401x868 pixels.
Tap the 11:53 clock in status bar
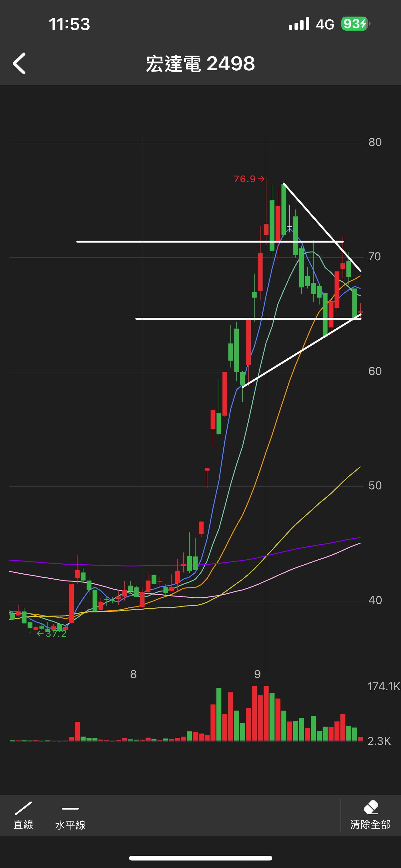(69, 24)
